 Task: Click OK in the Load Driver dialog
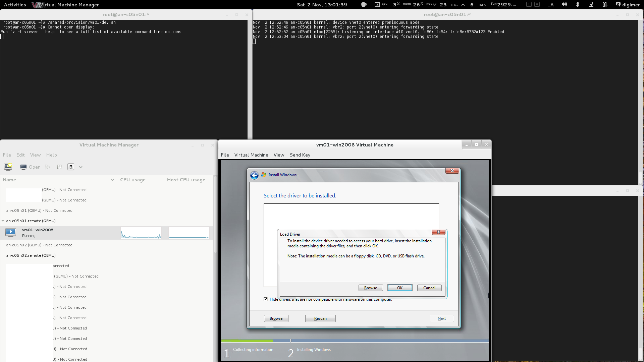point(400,288)
